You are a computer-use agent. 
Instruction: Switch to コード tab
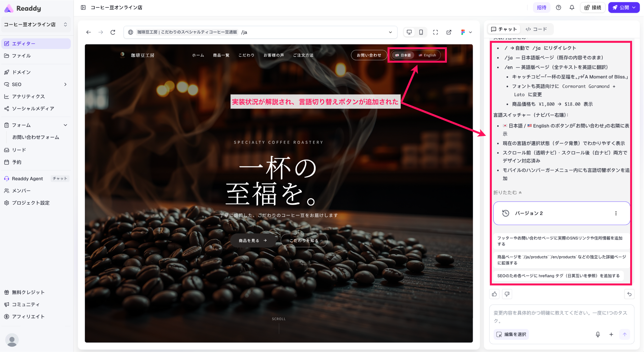tap(536, 29)
